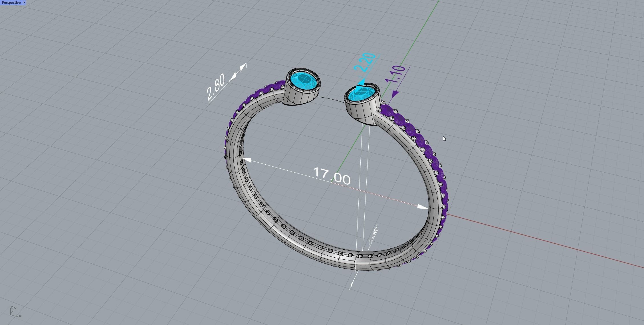This screenshot has width=644, height=325.
Task: Click the Perspective viewport title label
Action: tap(11, 3)
